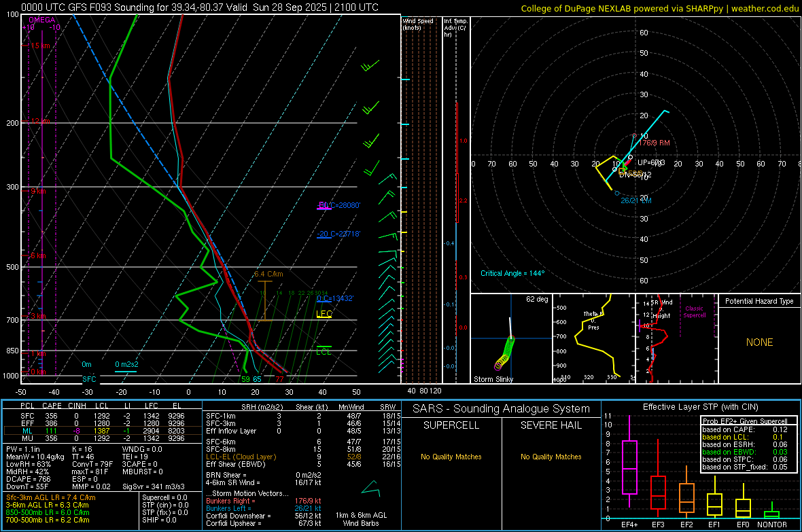Click the SUPERCELL column header
Screen dimensions: 802x532
point(451,425)
